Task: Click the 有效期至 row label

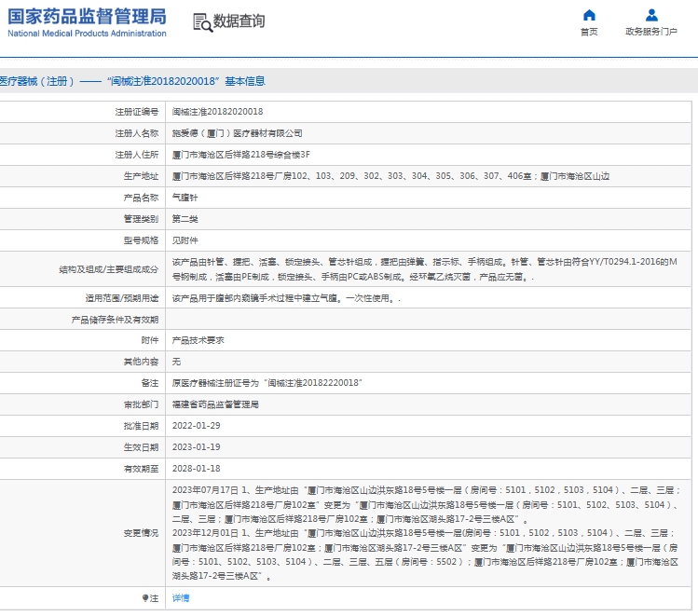Action: (x=141, y=468)
